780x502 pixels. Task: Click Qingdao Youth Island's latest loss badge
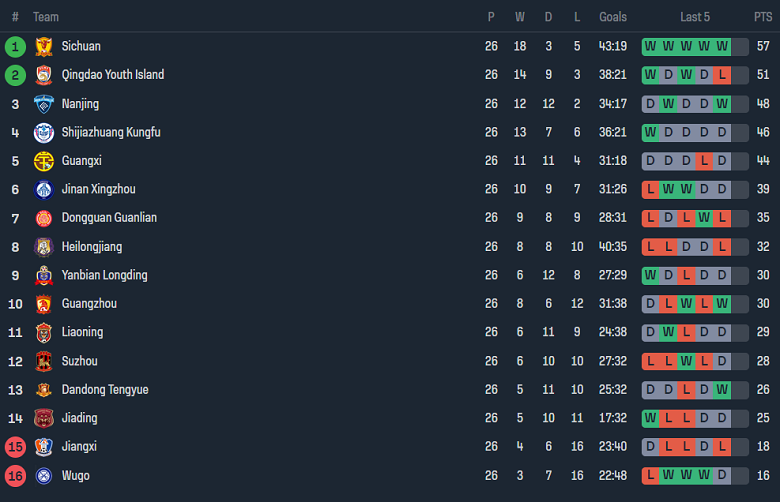(x=723, y=75)
